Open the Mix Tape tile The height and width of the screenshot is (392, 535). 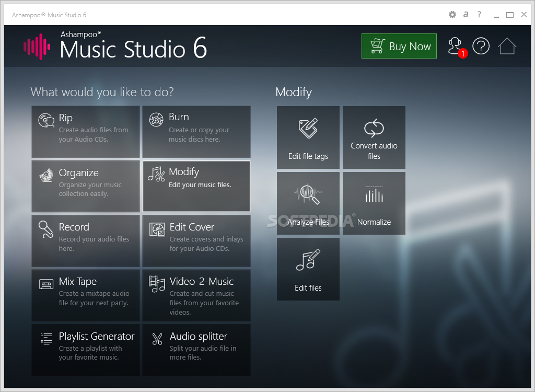point(86,295)
